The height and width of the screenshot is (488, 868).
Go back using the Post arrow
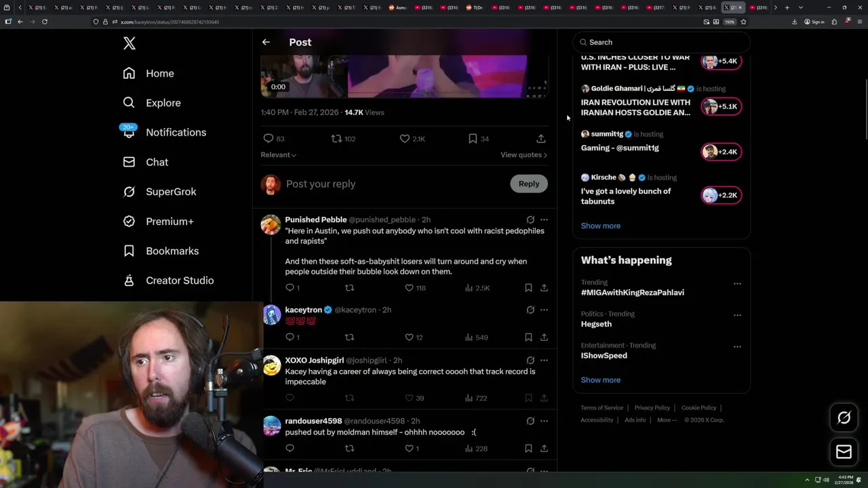click(x=266, y=42)
